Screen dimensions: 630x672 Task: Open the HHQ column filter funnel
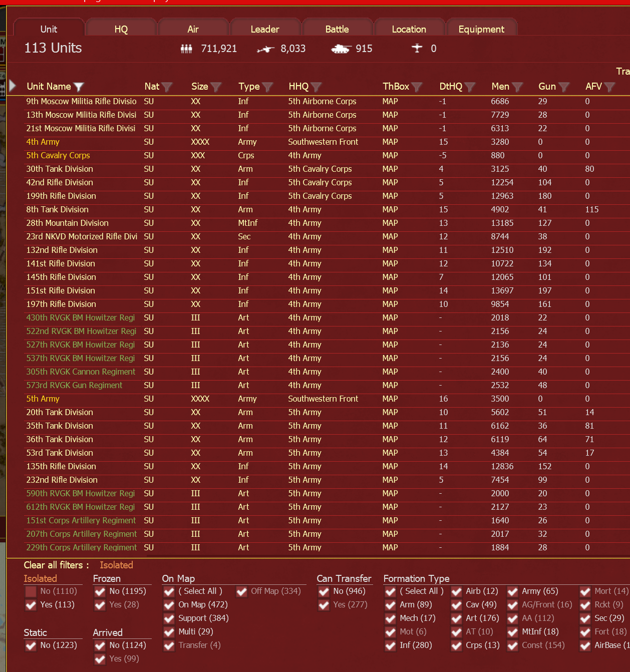click(316, 87)
